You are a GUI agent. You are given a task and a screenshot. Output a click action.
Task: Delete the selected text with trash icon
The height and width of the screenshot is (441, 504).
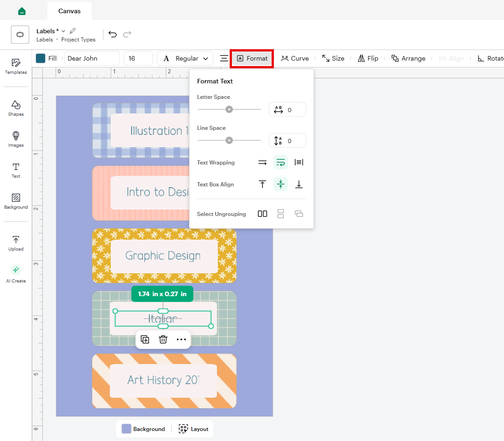point(163,339)
